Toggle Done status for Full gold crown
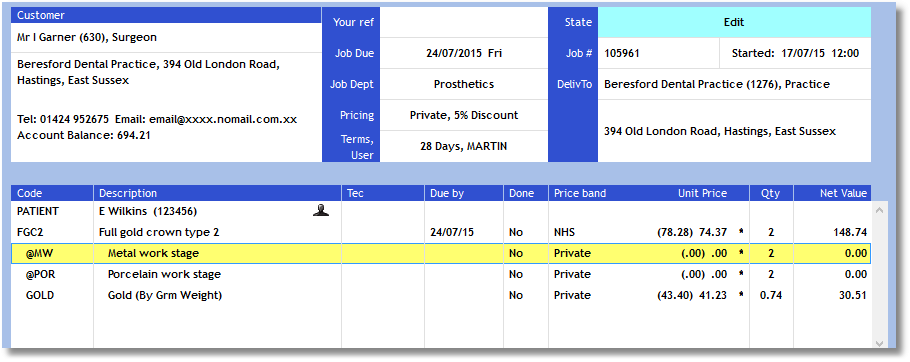 pos(525,232)
